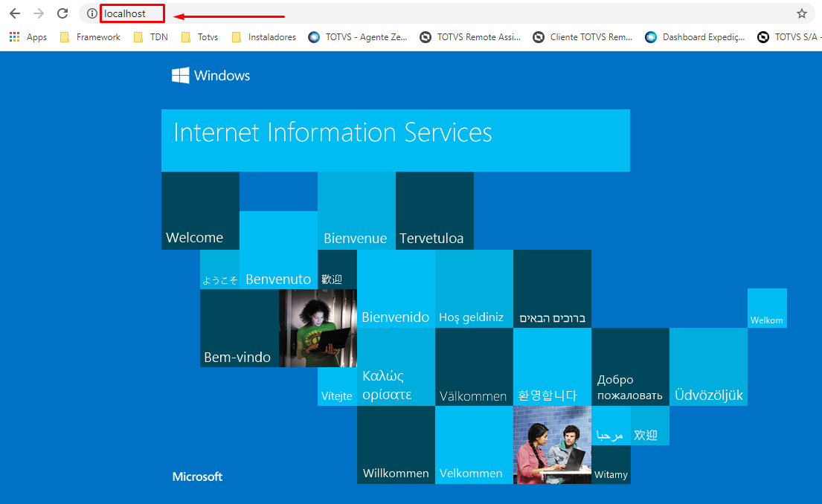Click the Windows logo icon on the page

[x=180, y=75]
